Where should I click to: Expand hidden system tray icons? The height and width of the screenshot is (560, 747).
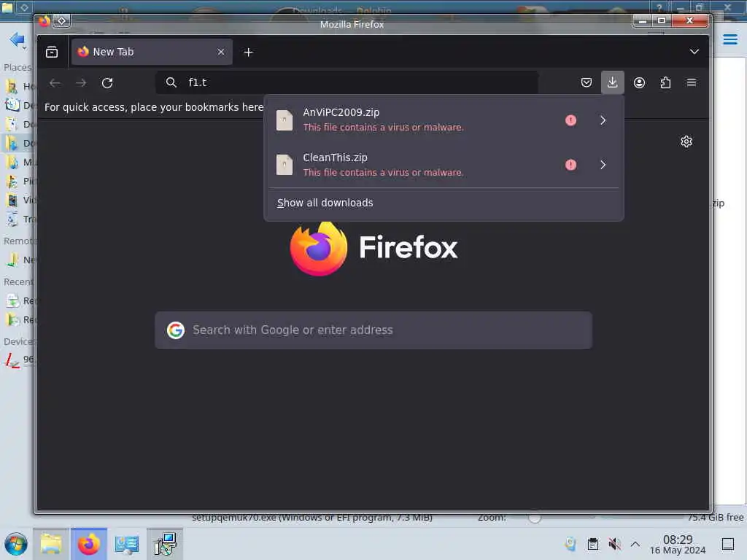pyautogui.click(x=635, y=544)
